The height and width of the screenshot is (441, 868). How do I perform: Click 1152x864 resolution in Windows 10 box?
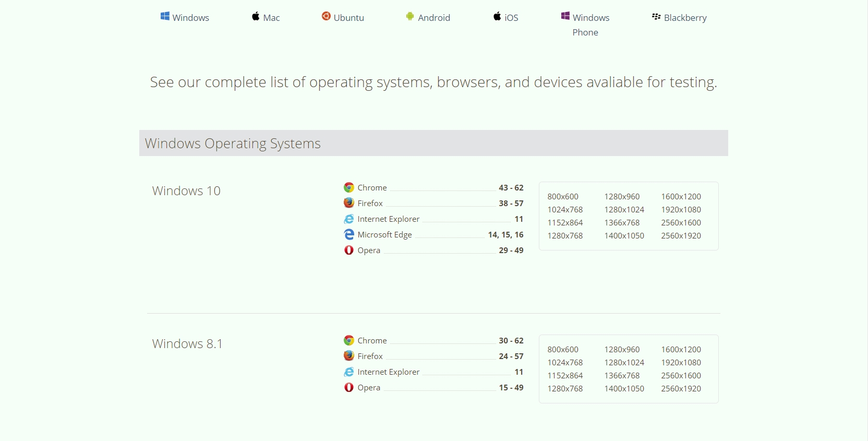click(565, 223)
